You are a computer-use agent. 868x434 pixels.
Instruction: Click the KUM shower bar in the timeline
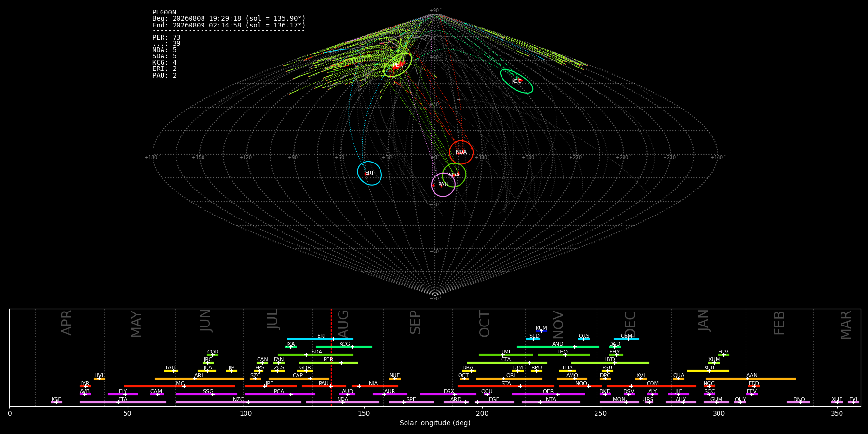click(542, 331)
